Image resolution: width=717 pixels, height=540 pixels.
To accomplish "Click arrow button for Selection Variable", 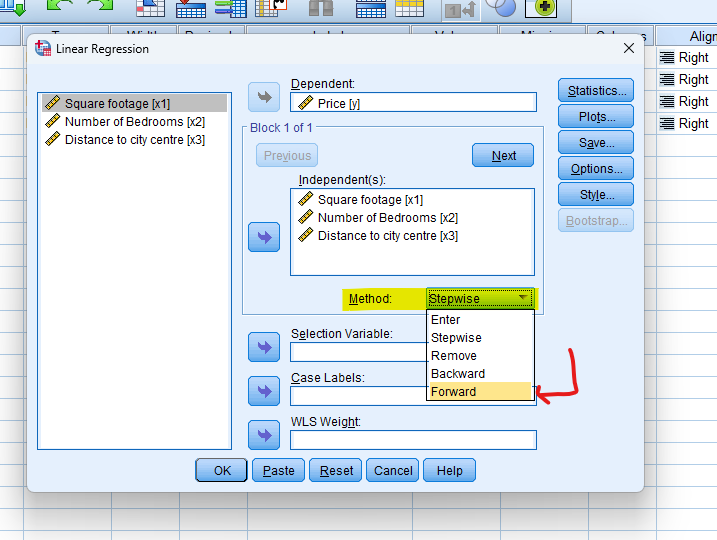I will pyautogui.click(x=264, y=347).
